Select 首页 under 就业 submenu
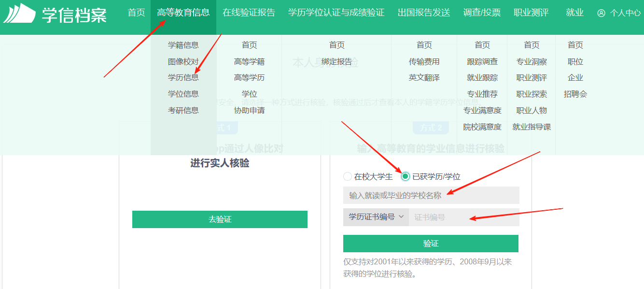Image resolution: width=644 pixels, height=289 pixels. (575, 45)
